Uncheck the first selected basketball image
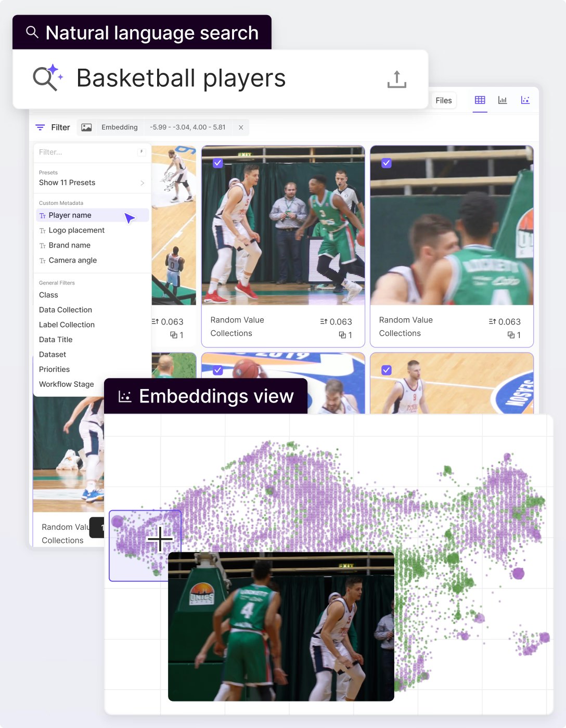 point(218,163)
